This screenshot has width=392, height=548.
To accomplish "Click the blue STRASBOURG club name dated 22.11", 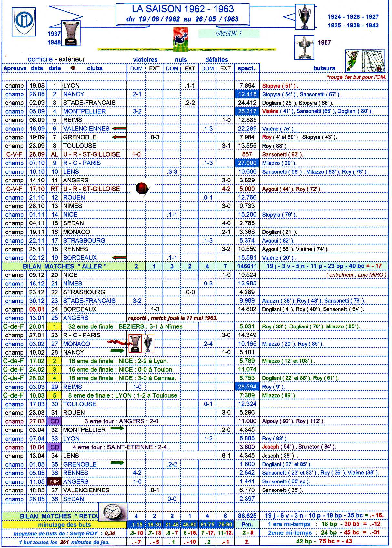I will [84, 241].
